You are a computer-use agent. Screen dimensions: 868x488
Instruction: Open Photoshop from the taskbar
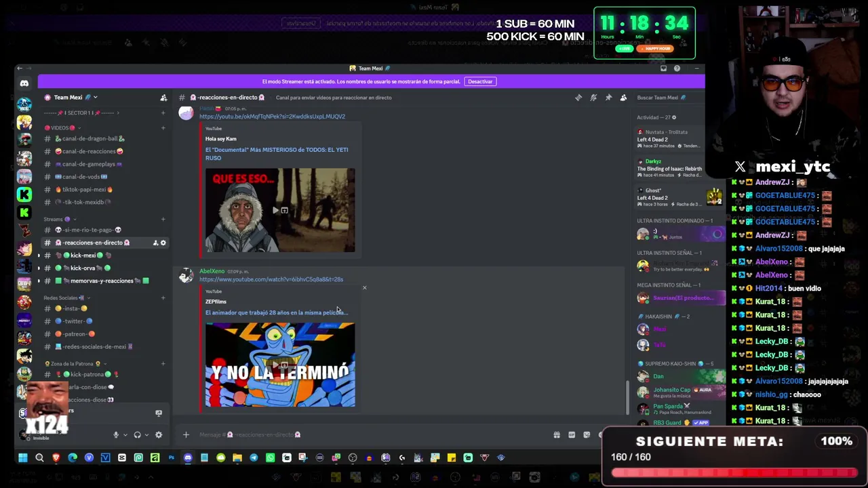click(x=171, y=457)
